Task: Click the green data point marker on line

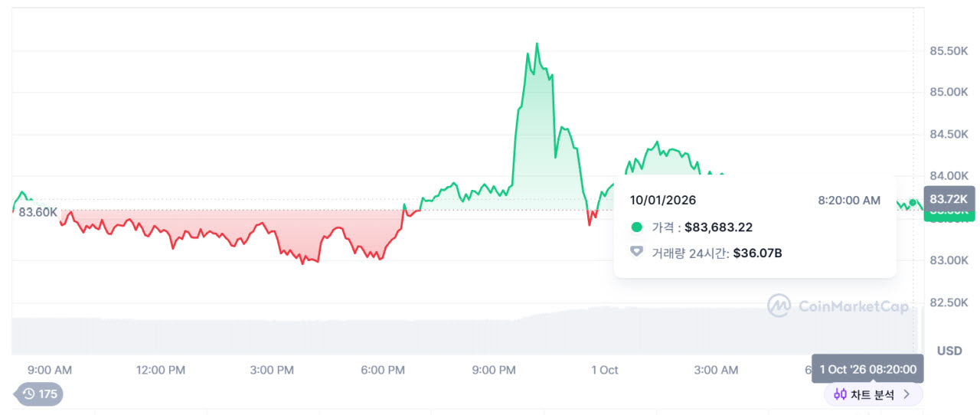Action: click(913, 203)
